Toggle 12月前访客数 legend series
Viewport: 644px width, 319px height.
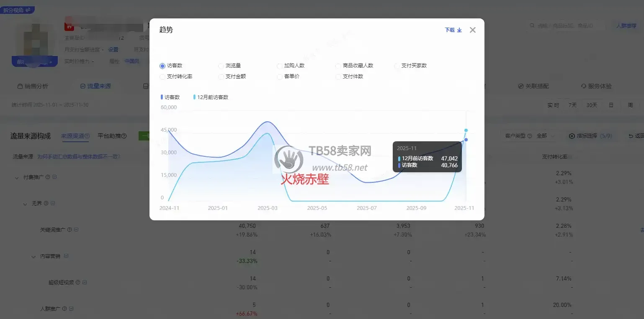pyautogui.click(x=211, y=97)
